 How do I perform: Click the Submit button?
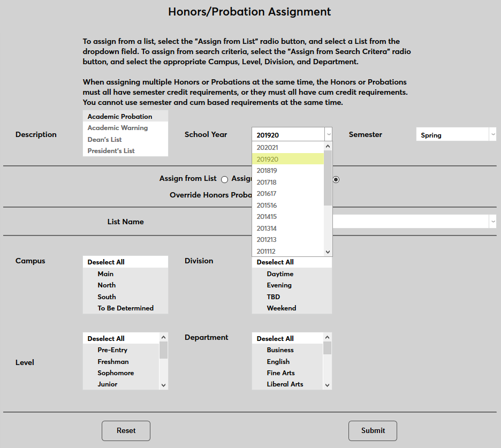point(373,430)
